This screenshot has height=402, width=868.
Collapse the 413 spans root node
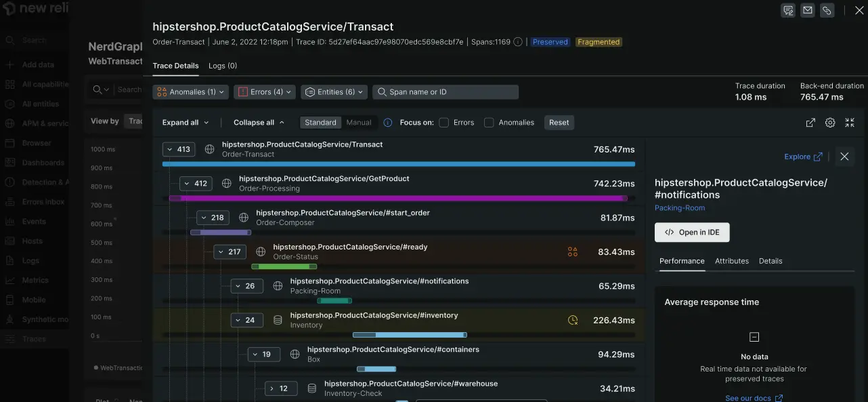coord(179,149)
